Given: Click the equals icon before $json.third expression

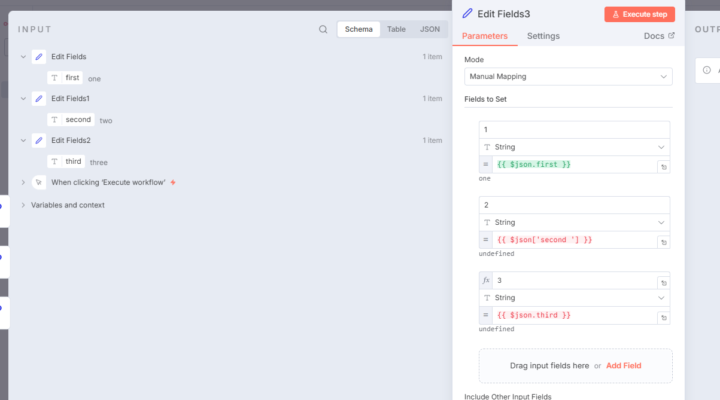Looking at the screenshot, I should click(486, 315).
